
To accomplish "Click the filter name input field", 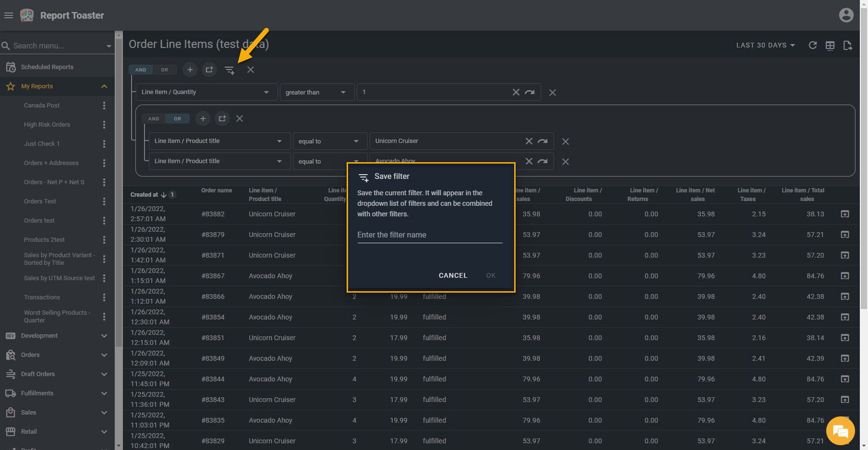I will pyautogui.click(x=429, y=235).
